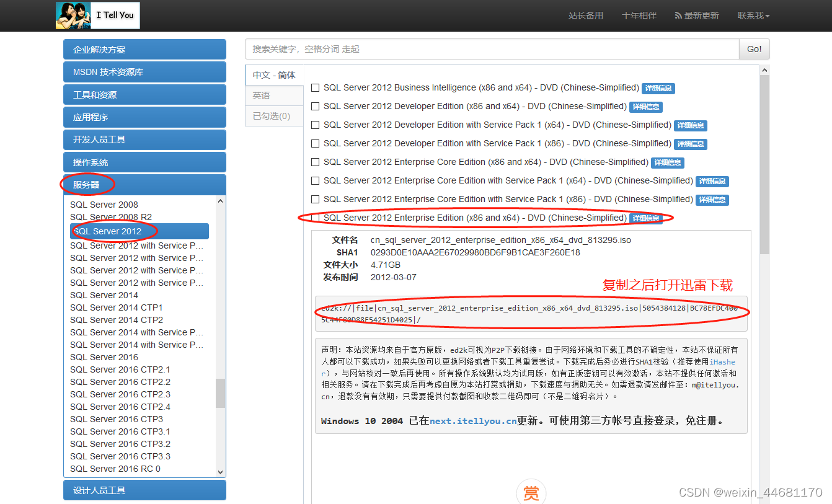Select SQL Server 2016 CTP2.1

coord(120,369)
